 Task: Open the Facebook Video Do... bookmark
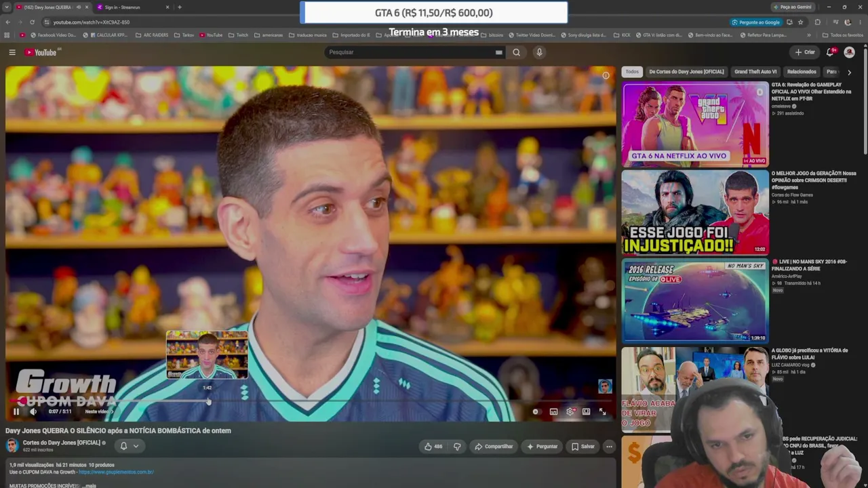52,35
